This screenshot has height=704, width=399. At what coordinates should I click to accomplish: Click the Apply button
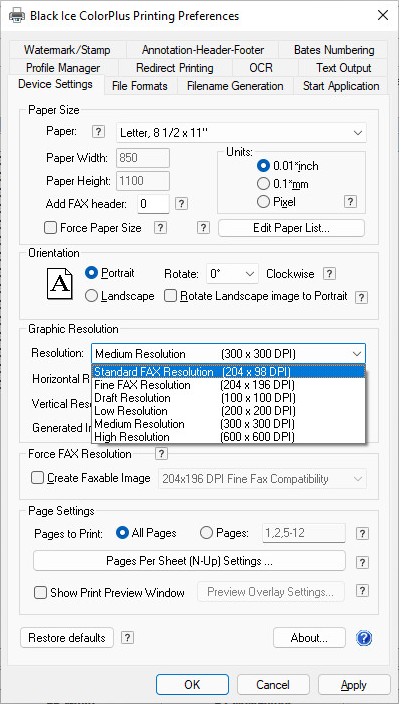coord(354,684)
